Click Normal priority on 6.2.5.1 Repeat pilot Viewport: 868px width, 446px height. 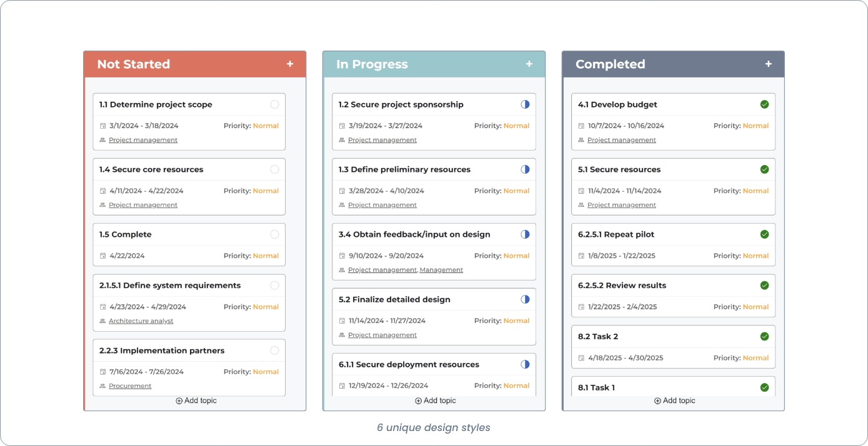click(756, 255)
